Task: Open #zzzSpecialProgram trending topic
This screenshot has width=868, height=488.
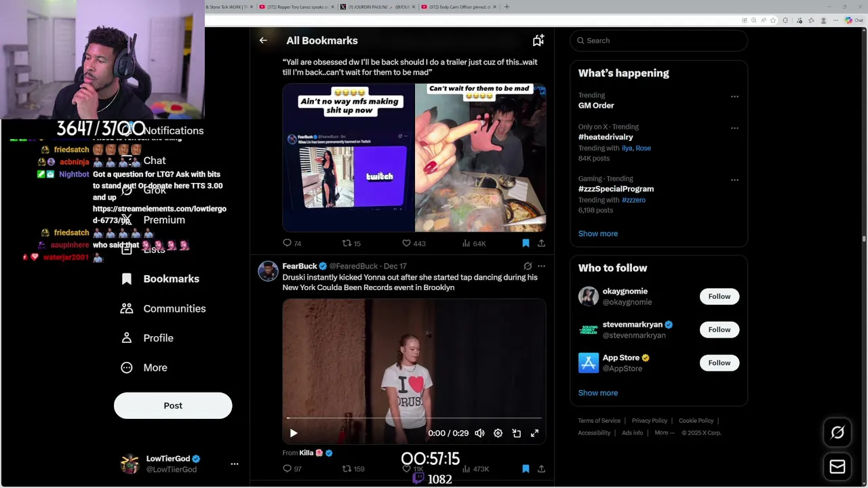Action: coord(616,189)
